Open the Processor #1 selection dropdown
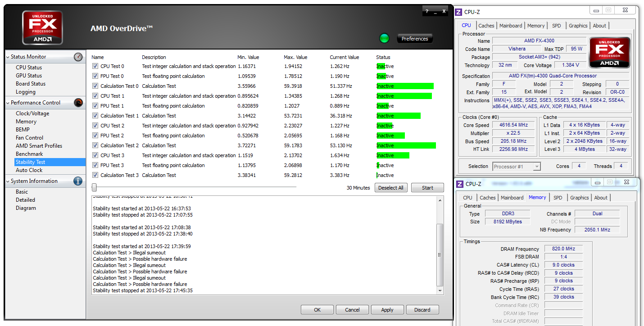Viewport: 644px width, 326px height. (x=517, y=167)
